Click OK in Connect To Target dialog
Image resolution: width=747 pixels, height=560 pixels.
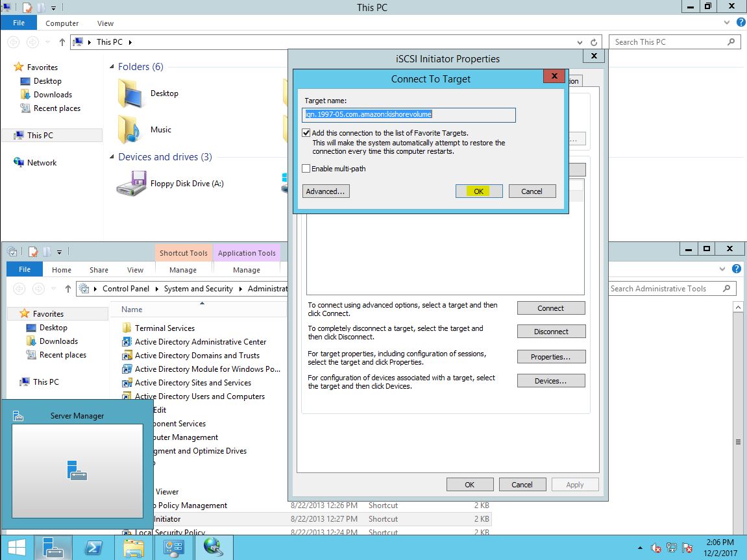click(x=478, y=191)
